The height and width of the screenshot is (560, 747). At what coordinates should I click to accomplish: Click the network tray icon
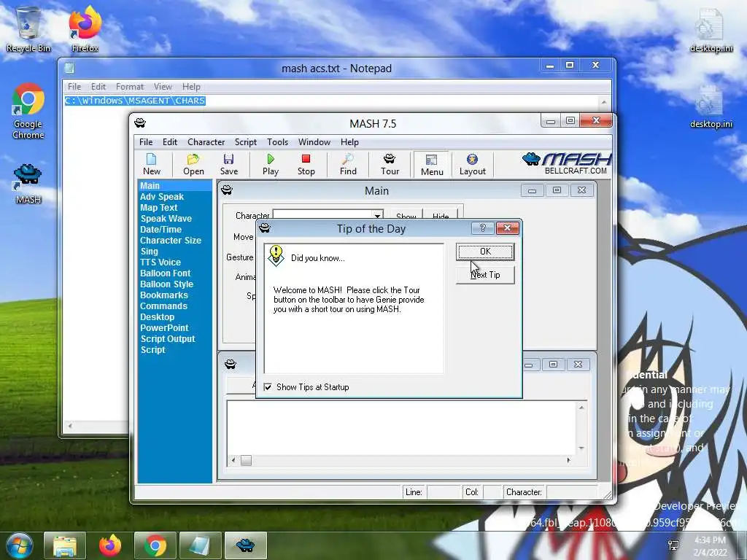[673, 545]
